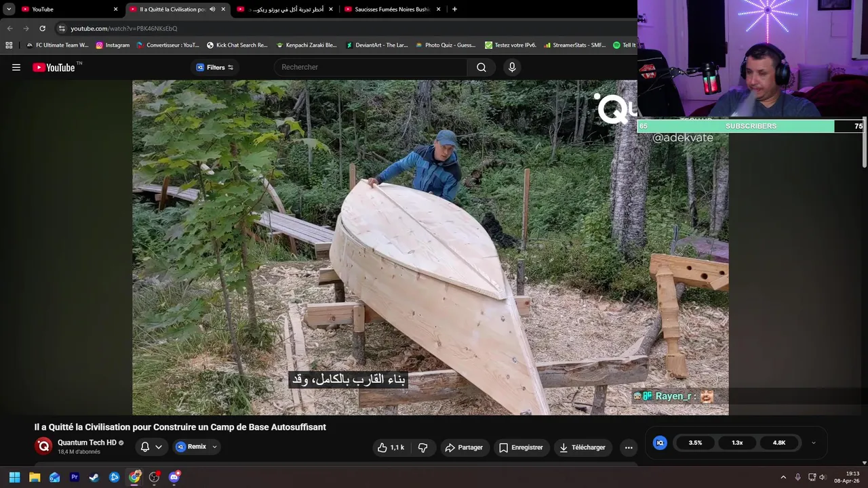Start voice search with microphone icon
Screen dimensions: 868x488
point(512,67)
